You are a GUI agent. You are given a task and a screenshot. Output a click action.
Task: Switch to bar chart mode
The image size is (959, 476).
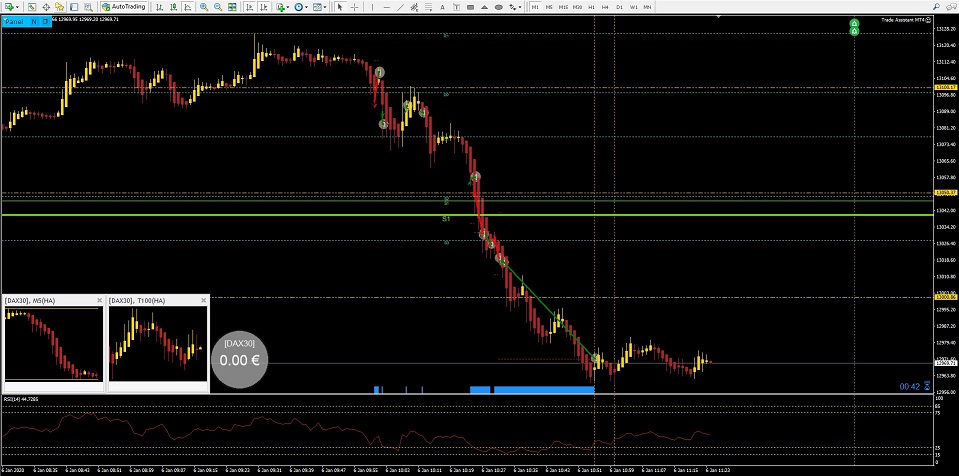tap(159, 7)
